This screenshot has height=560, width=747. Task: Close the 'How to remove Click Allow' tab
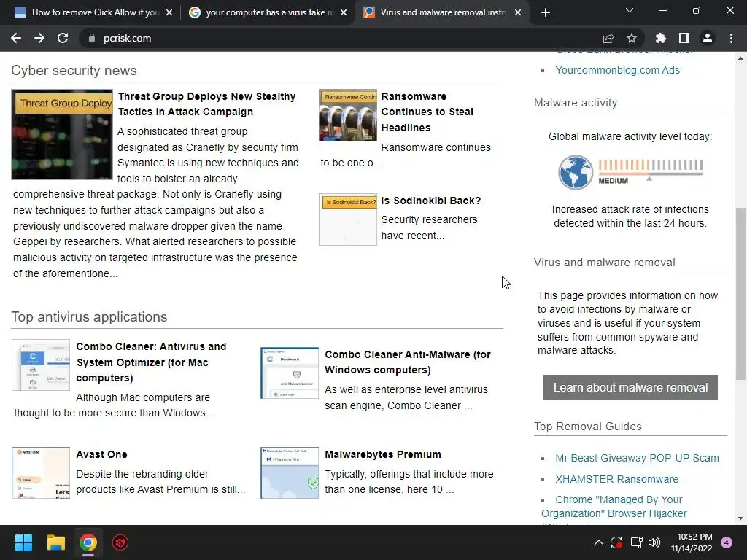[x=169, y=12]
